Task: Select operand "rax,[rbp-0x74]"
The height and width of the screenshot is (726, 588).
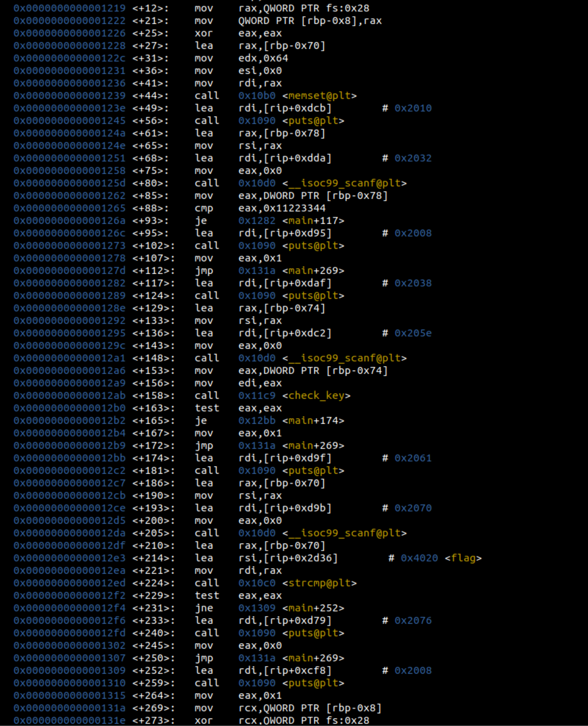Action: [x=282, y=308]
